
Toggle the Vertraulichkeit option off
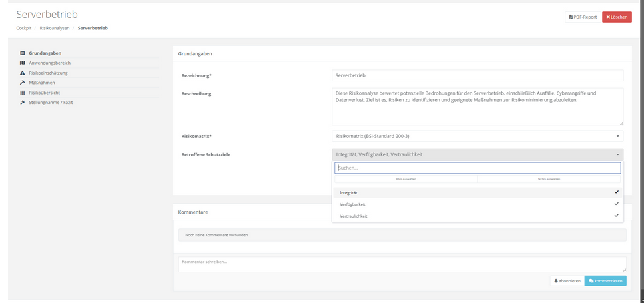pyautogui.click(x=477, y=216)
